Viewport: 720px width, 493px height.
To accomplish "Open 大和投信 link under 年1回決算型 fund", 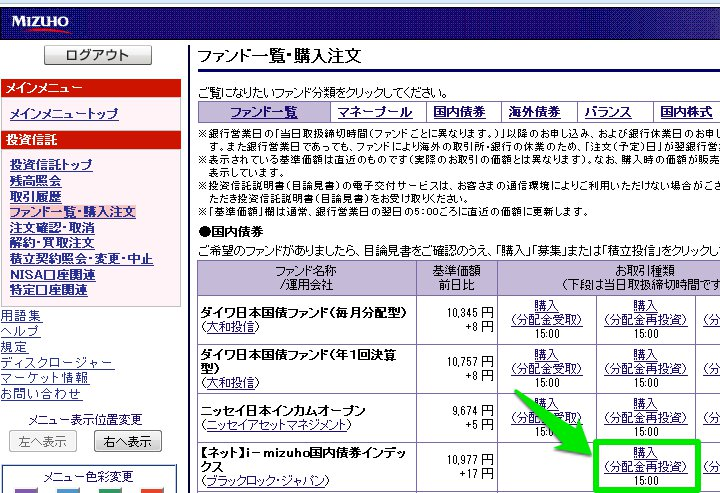I will pyautogui.click(x=230, y=382).
